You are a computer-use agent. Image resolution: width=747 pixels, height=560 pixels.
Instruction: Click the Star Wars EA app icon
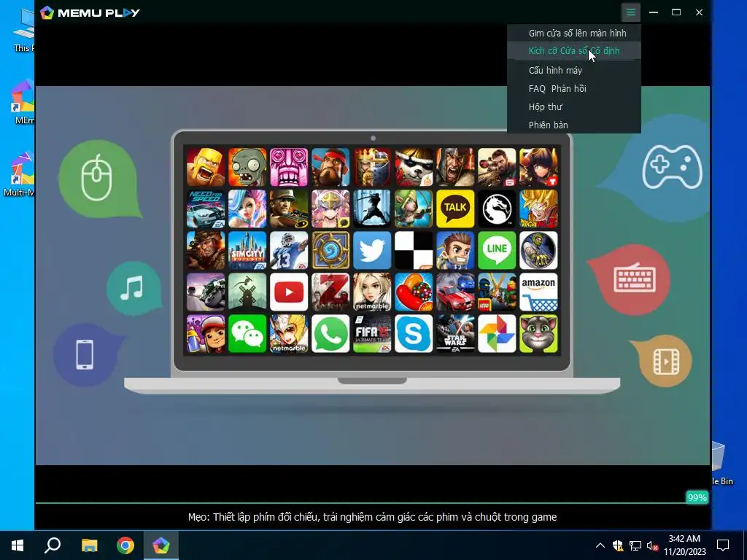(x=455, y=333)
